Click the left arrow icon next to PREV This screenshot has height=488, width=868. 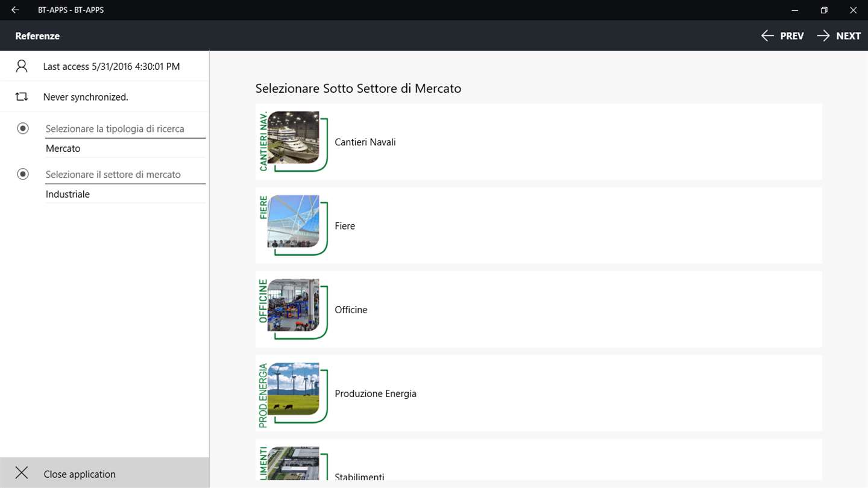coord(767,36)
